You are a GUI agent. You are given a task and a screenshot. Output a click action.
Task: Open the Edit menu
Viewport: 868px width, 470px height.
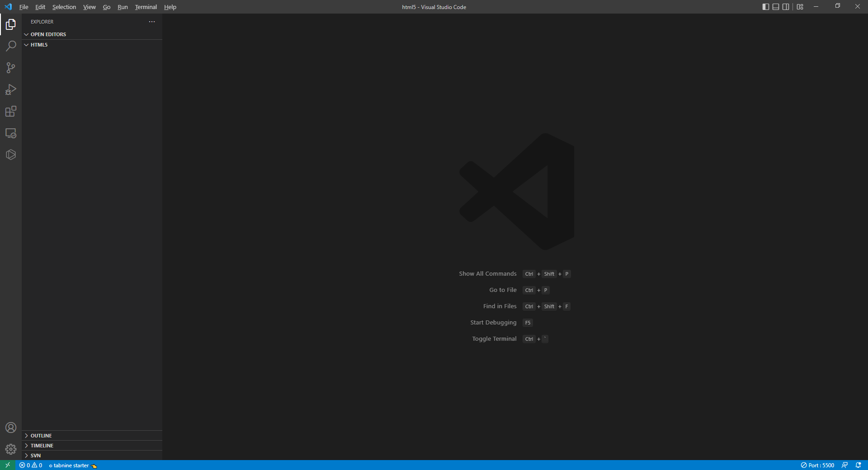point(40,7)
